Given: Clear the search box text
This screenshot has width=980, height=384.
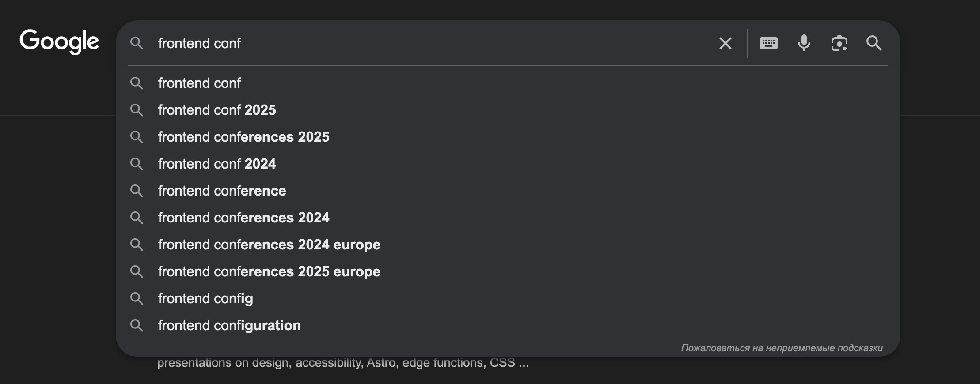Looking at the screenshot, I should click(x=725, y=43).
